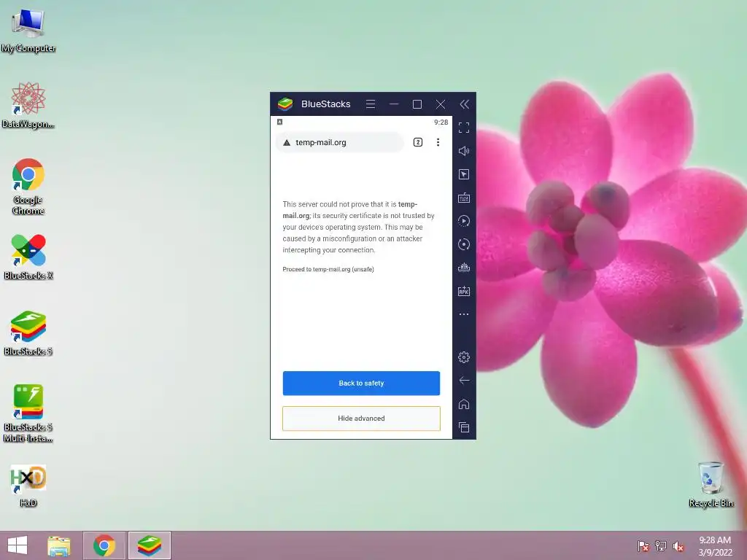Collapse the BlueStacks side toolbar

(x=465, y=104)
